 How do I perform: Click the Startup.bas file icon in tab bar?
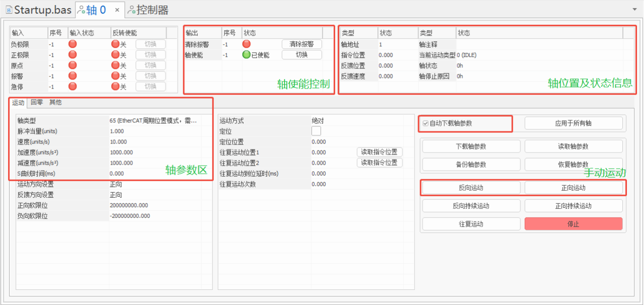coord(9,10)
